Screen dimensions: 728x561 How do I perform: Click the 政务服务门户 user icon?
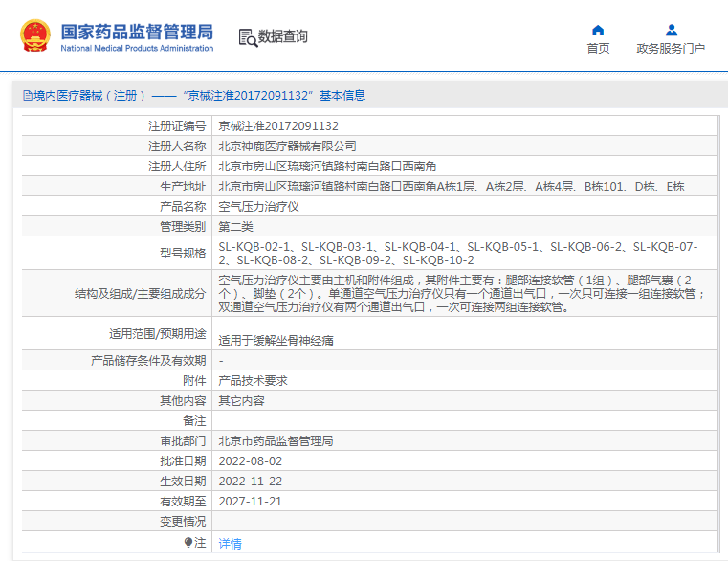click(671, 31)
